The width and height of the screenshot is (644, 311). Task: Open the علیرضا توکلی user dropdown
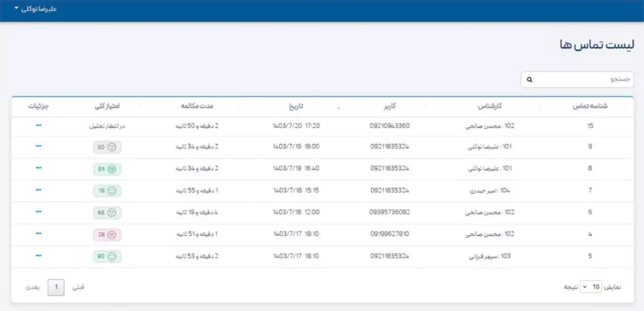36,9
